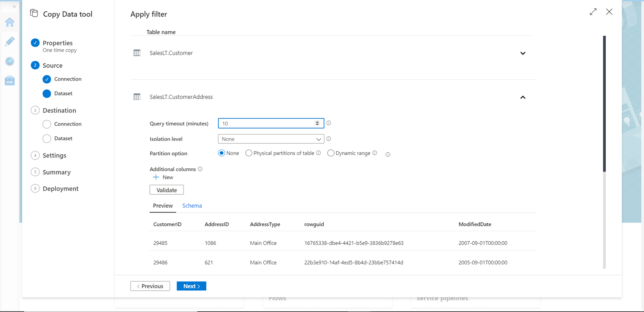Open the Monitor gauge icon
The height and width of the screenshot is (312, 644).
[10, 61]
